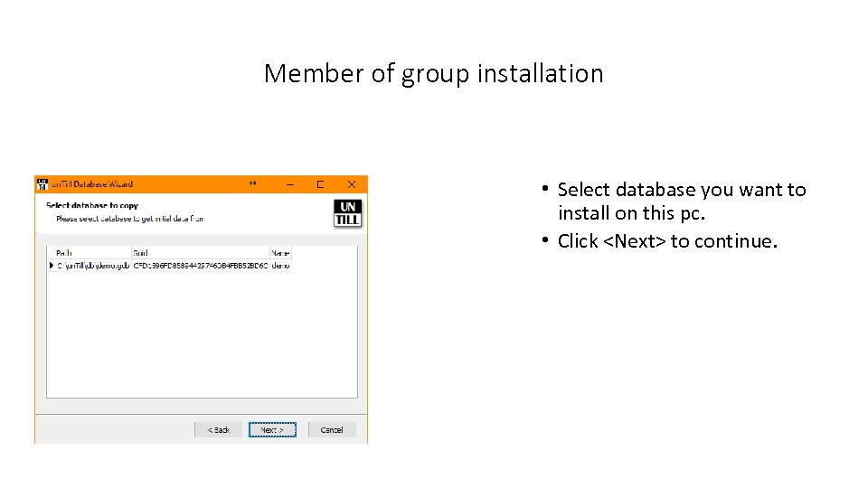Close the Database Wizard window
The height and width of the screenshot is (488, 868).
pyautogui.click(x=352, y=184)
